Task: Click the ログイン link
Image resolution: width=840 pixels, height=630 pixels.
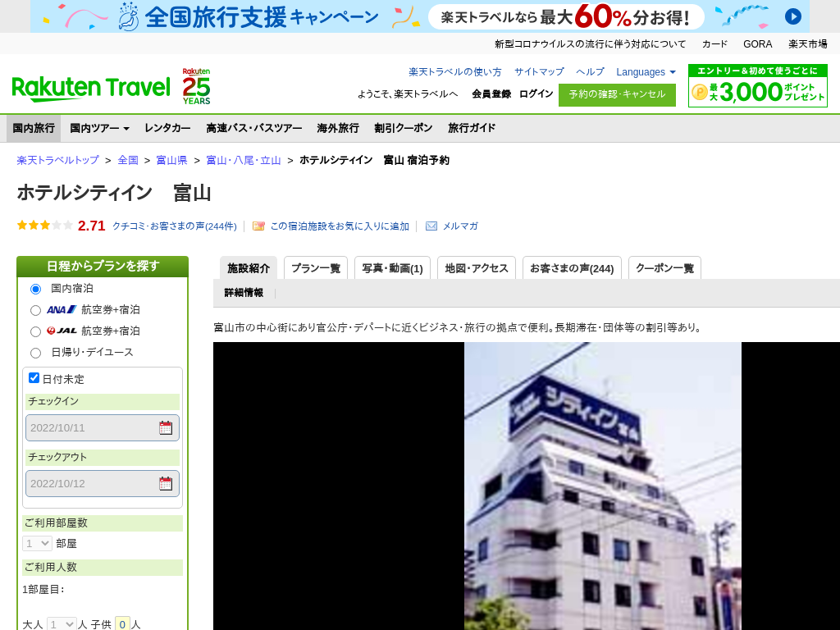Action: pyautogui.click(x=536, y=94)
